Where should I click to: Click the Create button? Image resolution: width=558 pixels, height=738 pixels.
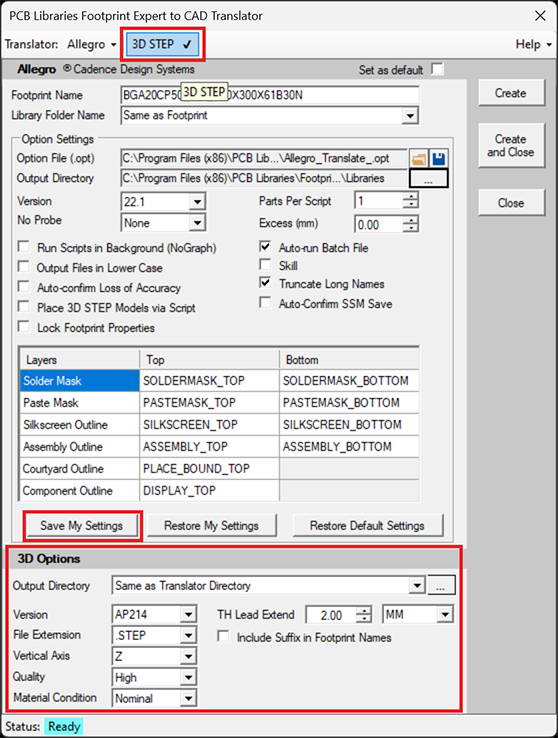coord(511,93)
